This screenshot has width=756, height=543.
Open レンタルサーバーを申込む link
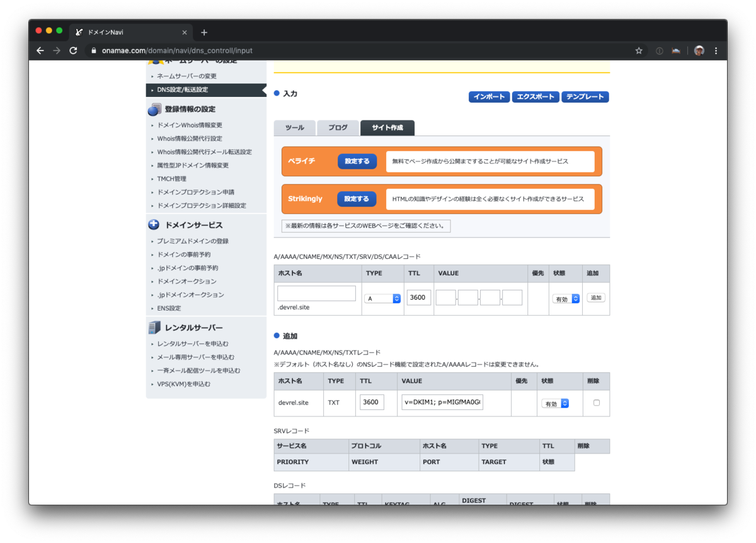193,344
